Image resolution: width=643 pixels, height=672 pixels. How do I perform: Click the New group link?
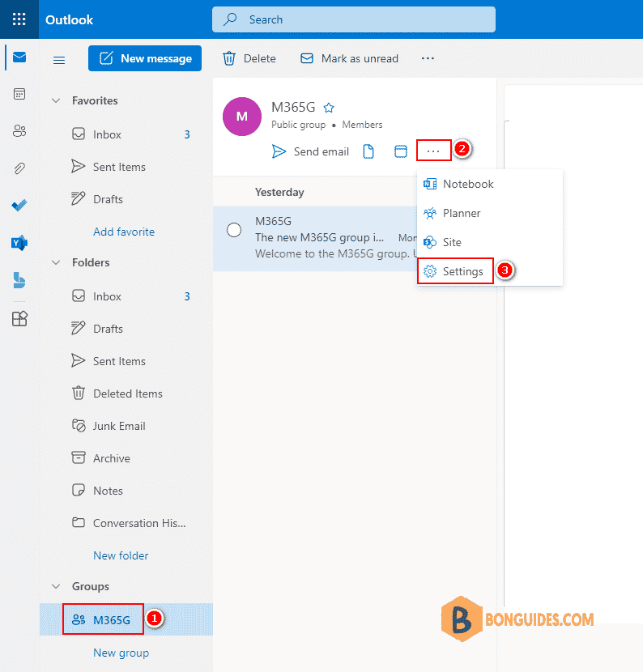click(x=121, y=653)
